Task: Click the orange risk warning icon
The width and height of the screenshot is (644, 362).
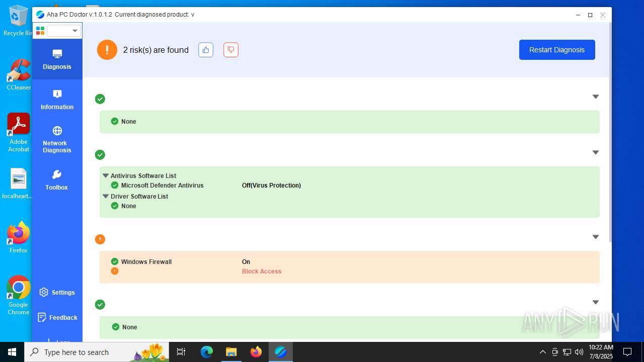Action: coord(107,50)
